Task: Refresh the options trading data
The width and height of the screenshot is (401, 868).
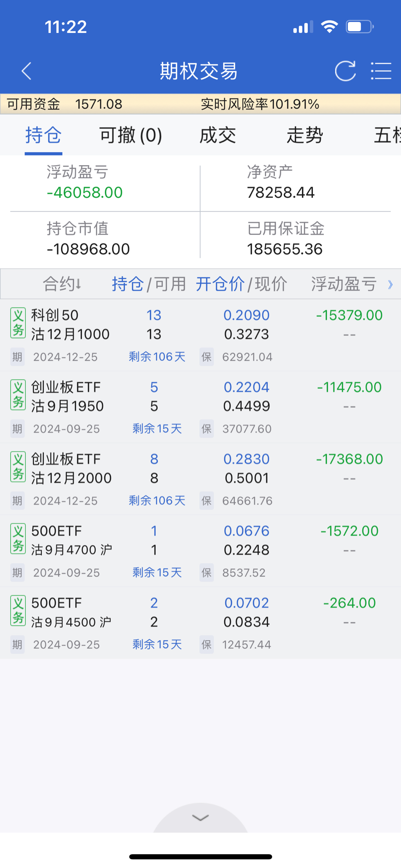Action: click(x=345, y=71)
